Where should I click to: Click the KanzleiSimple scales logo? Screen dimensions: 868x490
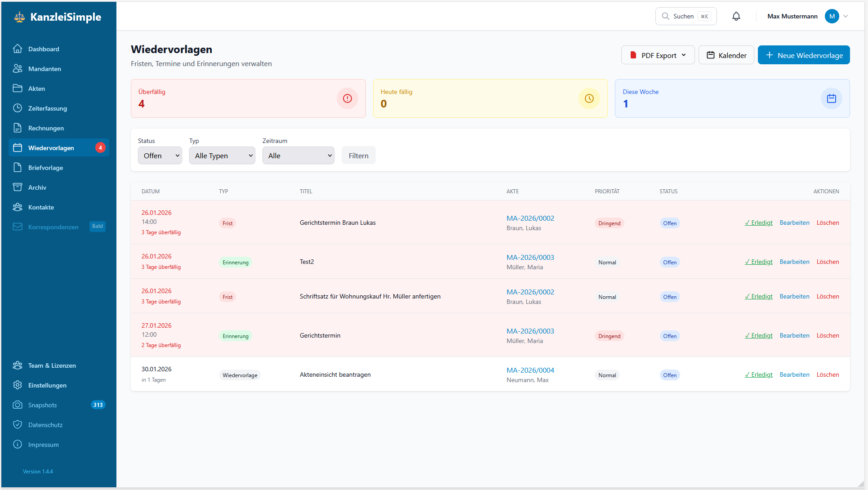point(19,17)
